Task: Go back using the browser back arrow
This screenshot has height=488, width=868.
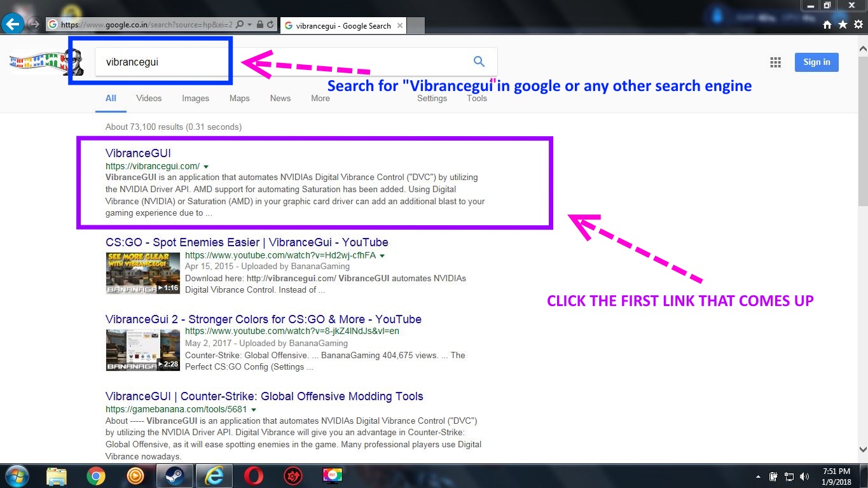Action: [13, 25]
